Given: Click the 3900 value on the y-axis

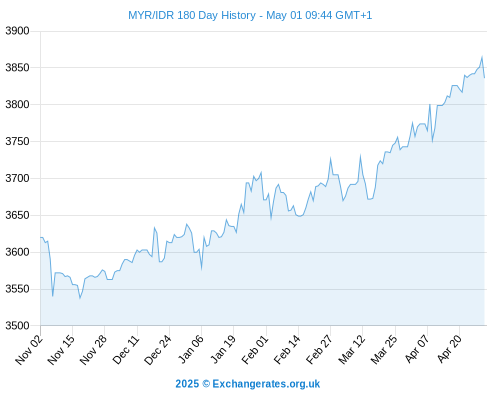Looking at the screenshot, I should point(17,31).
